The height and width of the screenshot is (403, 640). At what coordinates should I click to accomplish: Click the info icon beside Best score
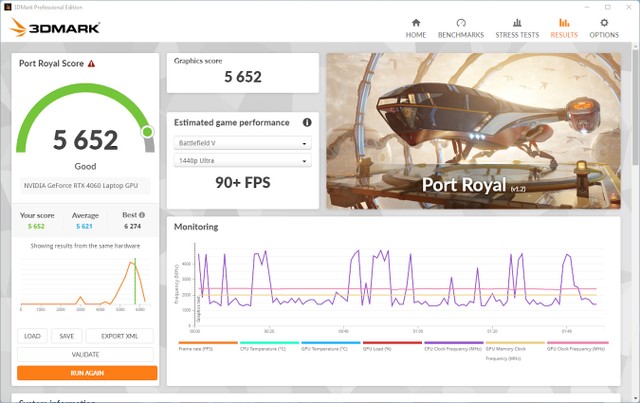(x=142, y=215)
